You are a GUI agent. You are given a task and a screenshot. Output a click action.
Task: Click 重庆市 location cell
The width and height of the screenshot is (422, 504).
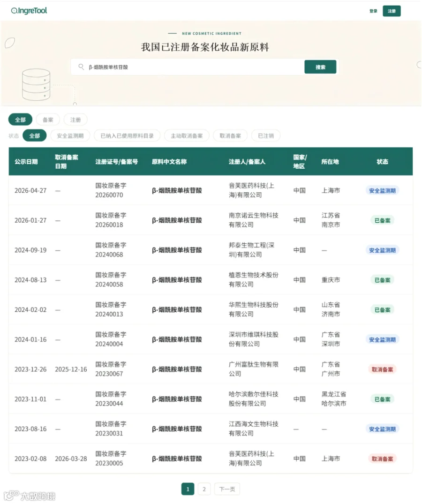(331, 280)
